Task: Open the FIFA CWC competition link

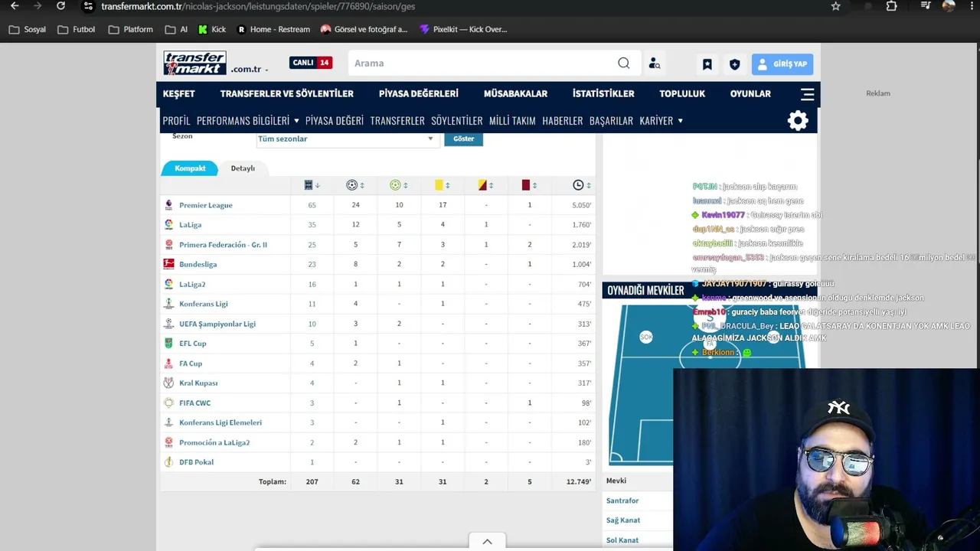Action: (x=194, y=403)
